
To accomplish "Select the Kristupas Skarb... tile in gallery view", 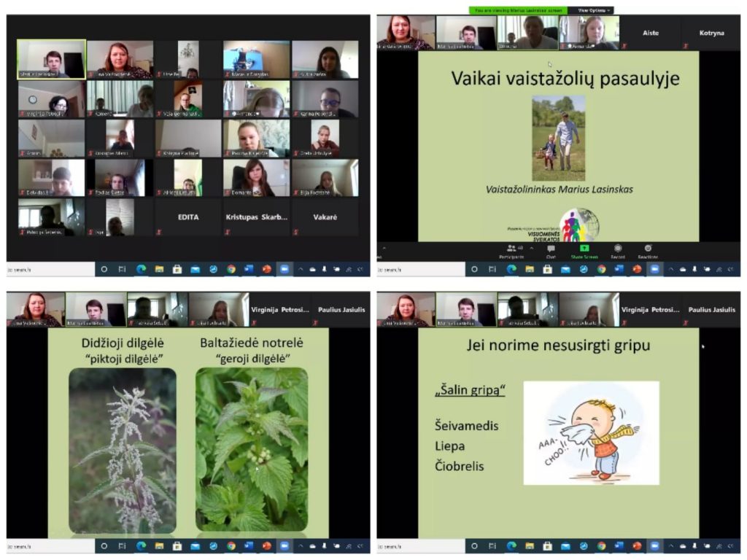I will point(256,217).
